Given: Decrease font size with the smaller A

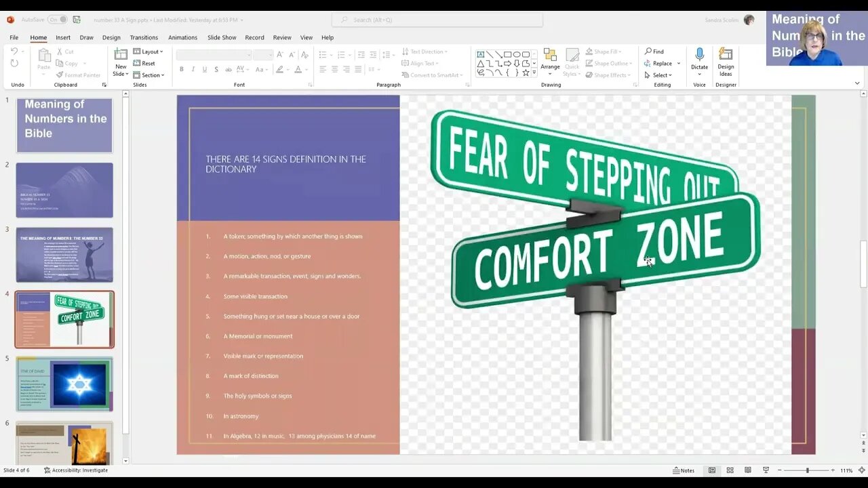Looking at the screenshot, I should point(291,54).
